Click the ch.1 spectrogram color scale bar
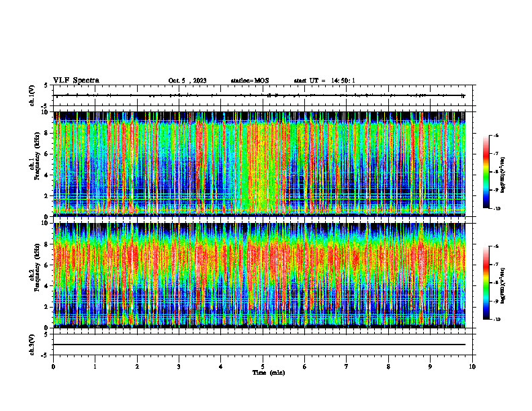Viewport: 532px width, 411px height. [486, 171]
